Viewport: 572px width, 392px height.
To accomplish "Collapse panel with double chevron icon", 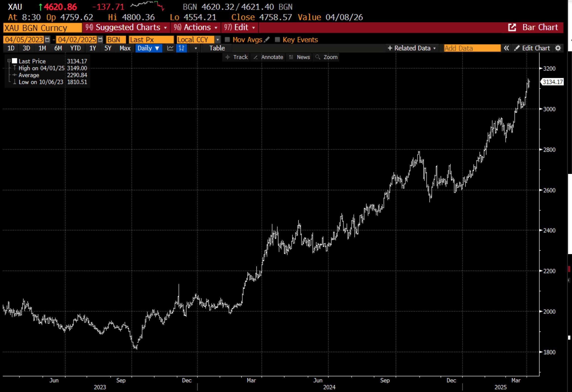I will pyautogui.click(x=506, y=48).
